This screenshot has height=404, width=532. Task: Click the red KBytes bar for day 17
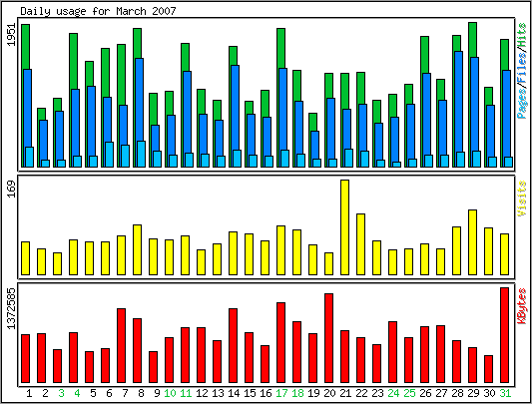(x=280, y=342)
